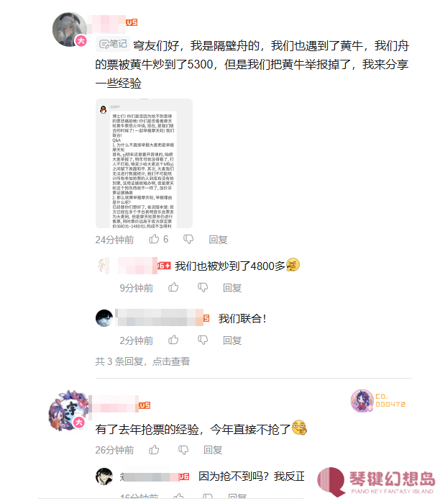Expand 共 3 条回复,点击查看
The image size is (448, 501).
pos(142,361)
